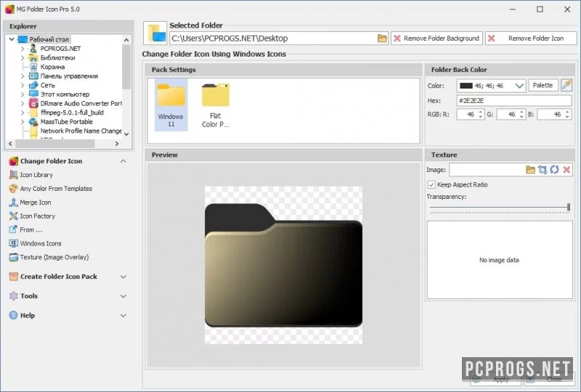Image resolution: width=581 pixels, height=392 pixels.
Task: Expand Create Folder Icon Pack section
Action: click(x=123, y=277)
